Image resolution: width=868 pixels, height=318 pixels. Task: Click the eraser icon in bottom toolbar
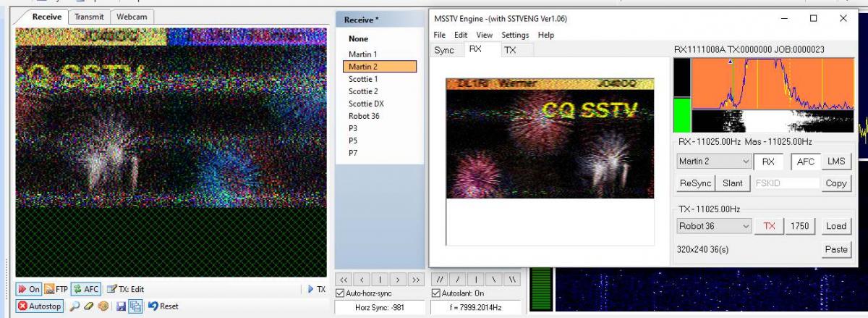[x=89, y=306]
